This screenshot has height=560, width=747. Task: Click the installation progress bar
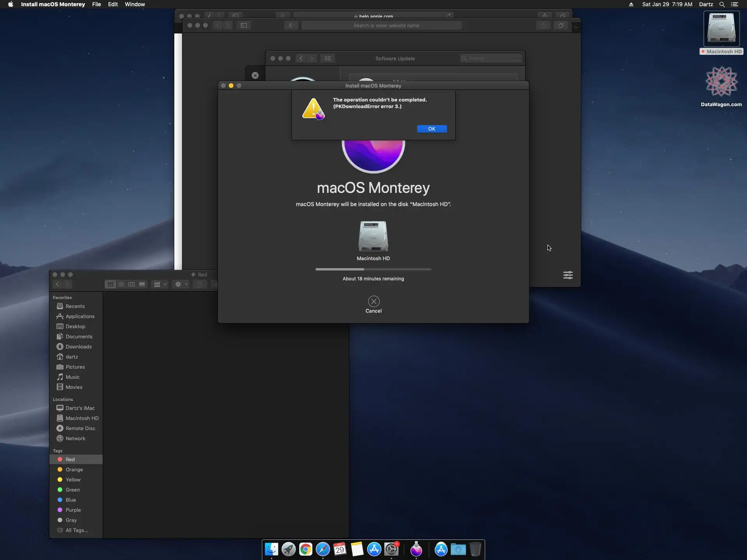(x=373, y=269)
